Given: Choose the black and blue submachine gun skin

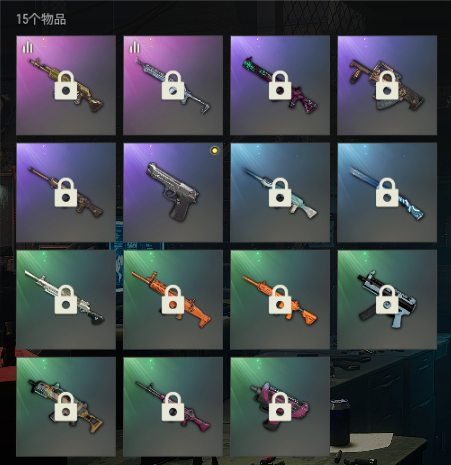Looking at the screenshot, I should pyautogui.click(x=387, y=300).
